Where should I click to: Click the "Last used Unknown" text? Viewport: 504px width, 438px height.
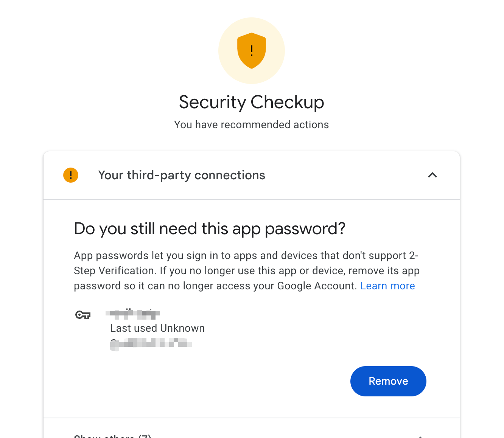(x=157, y=328)
